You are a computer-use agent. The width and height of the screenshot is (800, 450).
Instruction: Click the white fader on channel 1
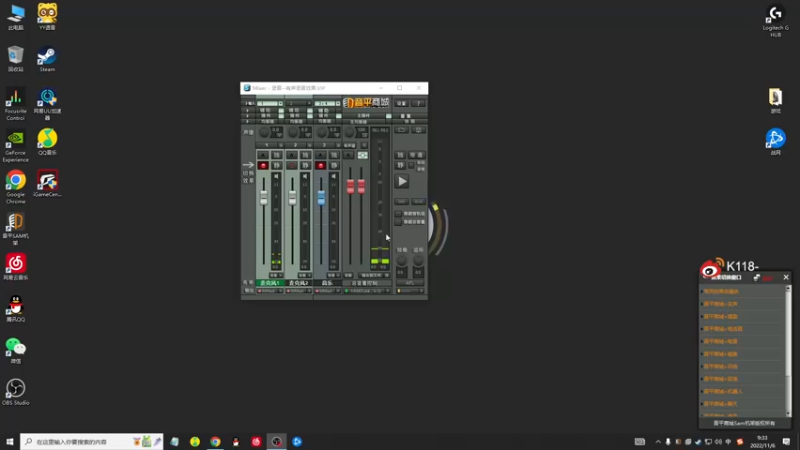point(264,197)
